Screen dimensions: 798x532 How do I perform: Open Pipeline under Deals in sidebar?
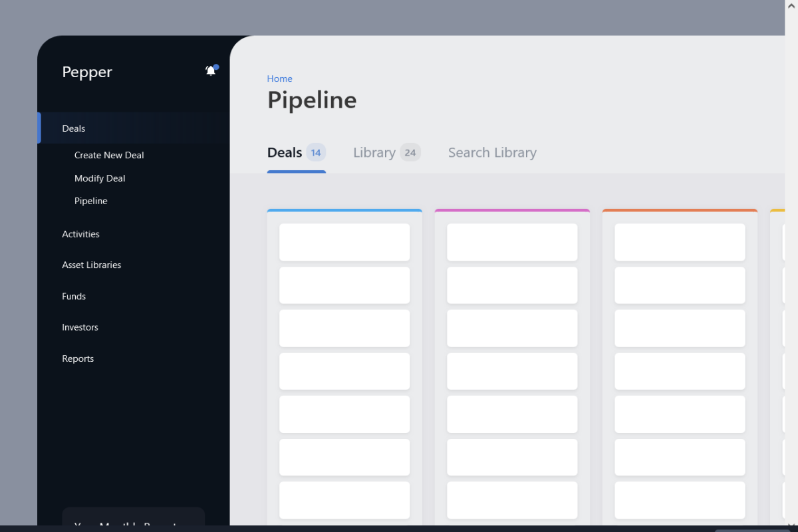pyautogui.click(x=91, y=201)
